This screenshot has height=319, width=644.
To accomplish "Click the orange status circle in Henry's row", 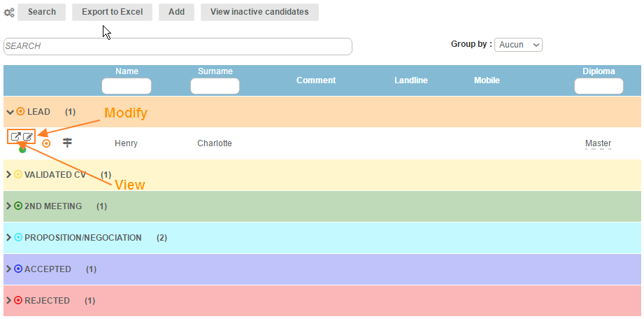I will point(46,143).
